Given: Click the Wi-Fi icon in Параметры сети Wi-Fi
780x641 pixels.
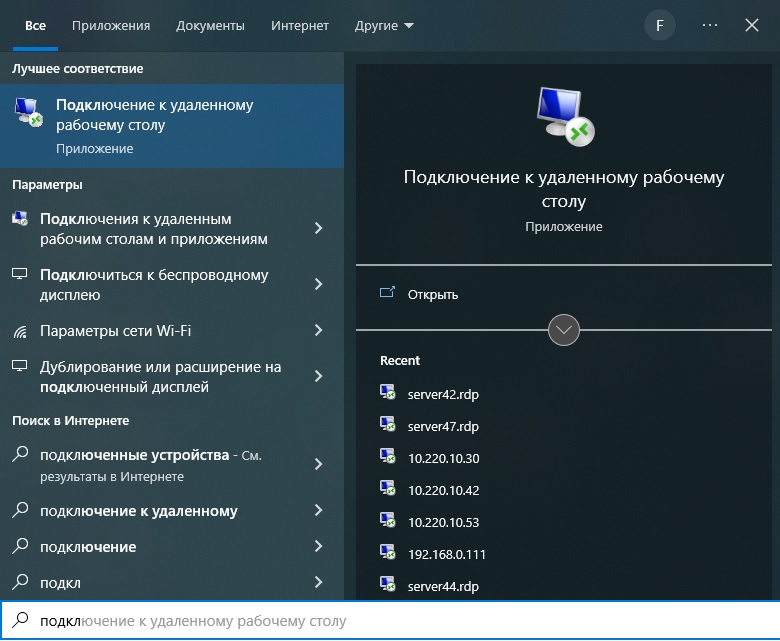Looking at the screenshot, I should [20, 331].
